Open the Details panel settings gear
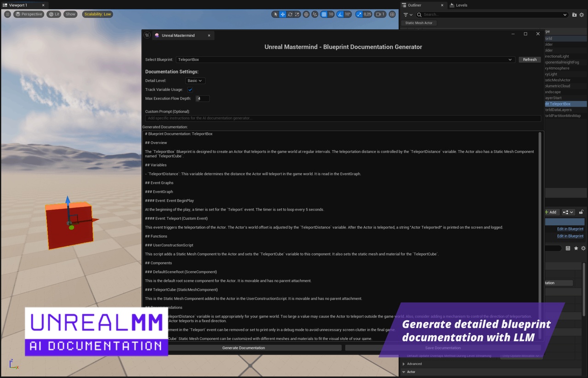Image resolution: width=588 pixels, height=378 pixels. (x=583, y=248)
